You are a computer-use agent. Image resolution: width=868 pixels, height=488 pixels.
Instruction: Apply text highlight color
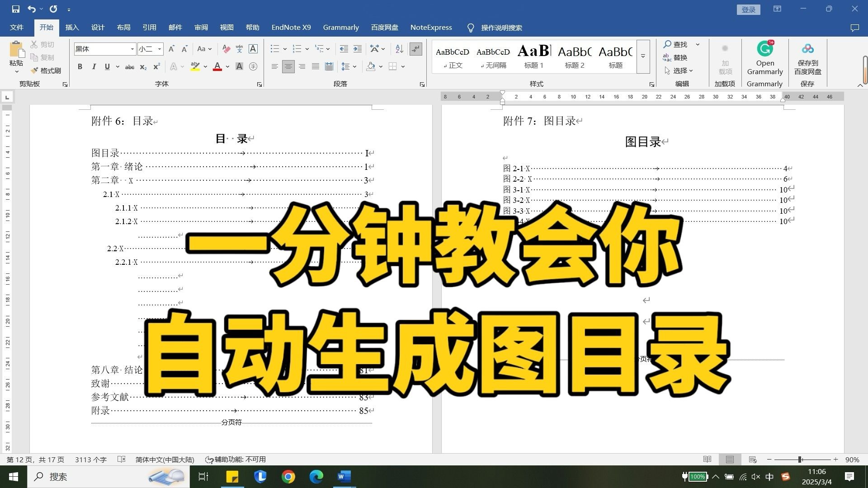[195, 66]
